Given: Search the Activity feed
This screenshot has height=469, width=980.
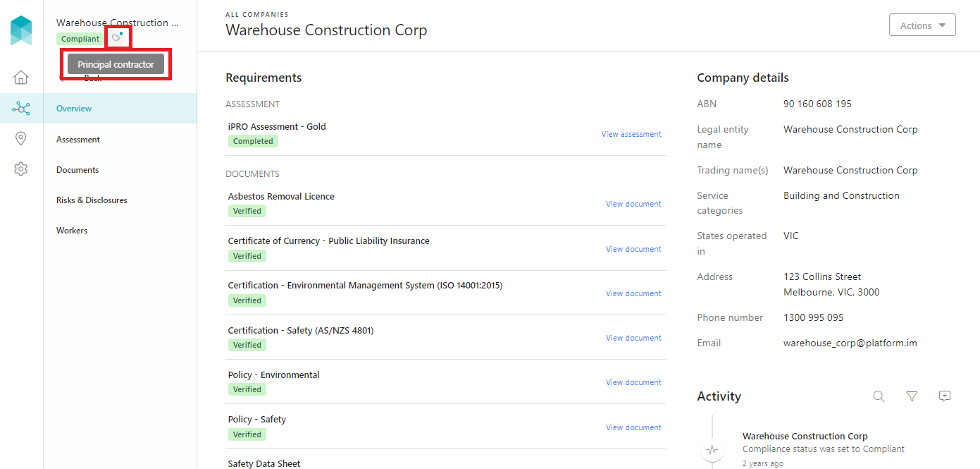Looking at the screenshot, I should [879, 396].
